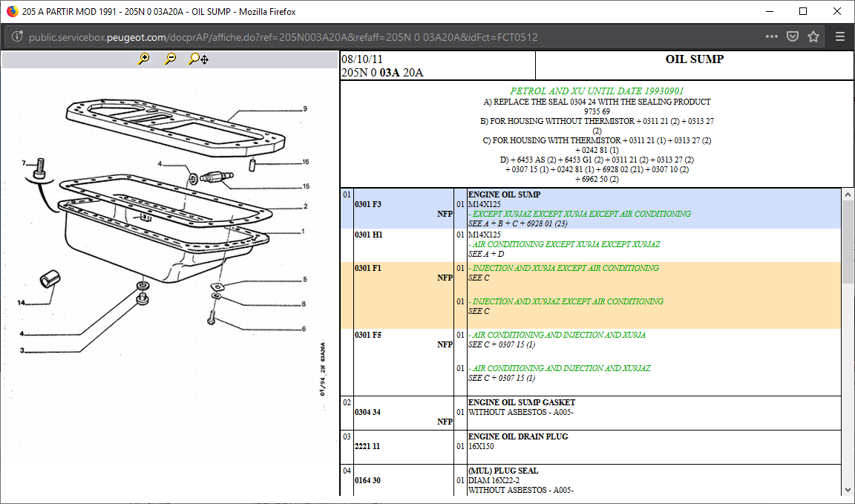
Task: Maximize the Firefox window
Action: click(x=803, y=11)
